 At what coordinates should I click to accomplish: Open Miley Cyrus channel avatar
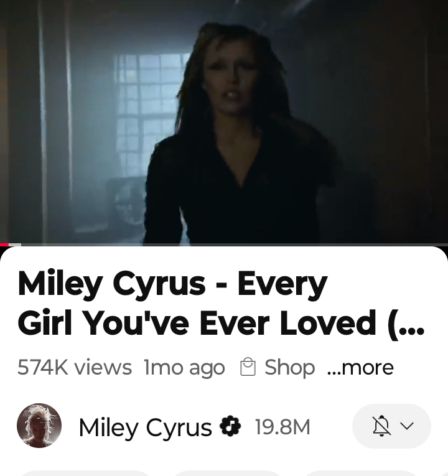tap(39, 426)
